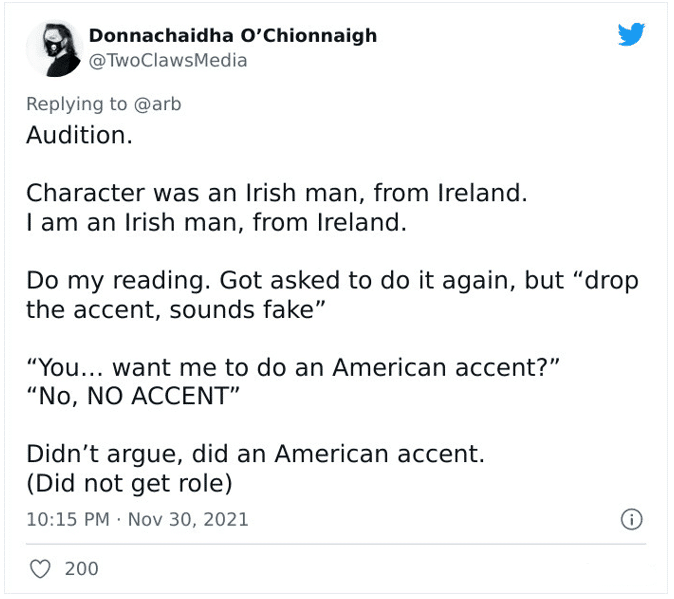Like the tweet with the heart icon

point(40,569)
